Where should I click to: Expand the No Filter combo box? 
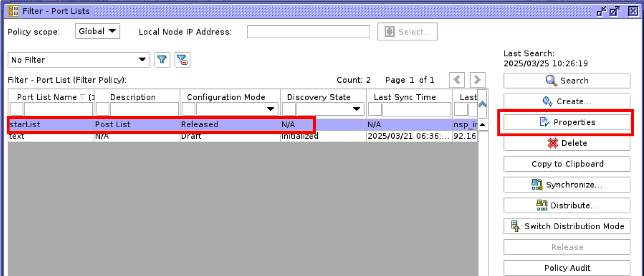tap(142, 60)
